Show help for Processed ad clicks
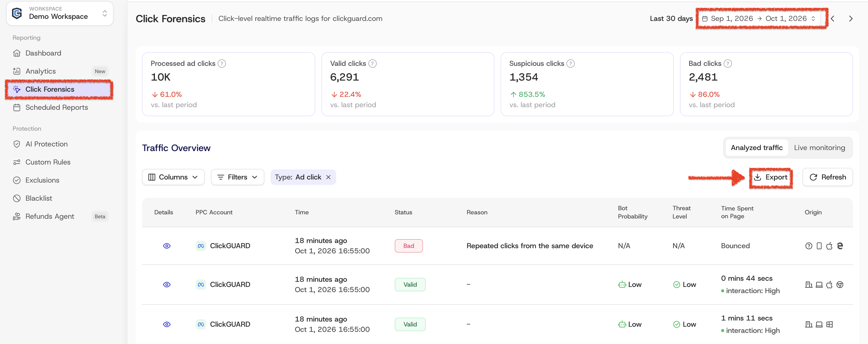 coord(222,64)
